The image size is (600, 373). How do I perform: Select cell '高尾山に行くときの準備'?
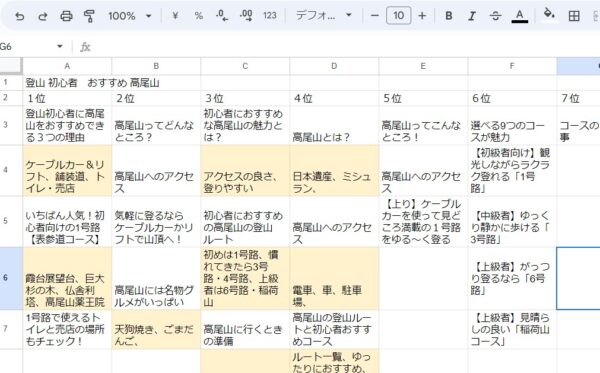(x=245, y=329)
